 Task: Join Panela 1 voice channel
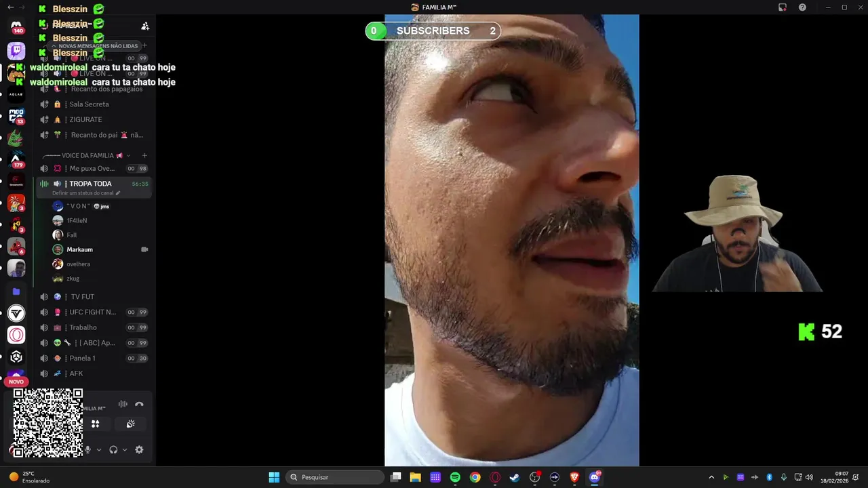point(94,358)
